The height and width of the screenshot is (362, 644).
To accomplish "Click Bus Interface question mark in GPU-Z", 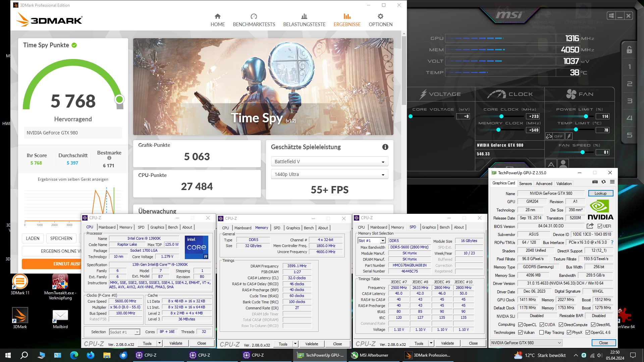I will 612,242.
